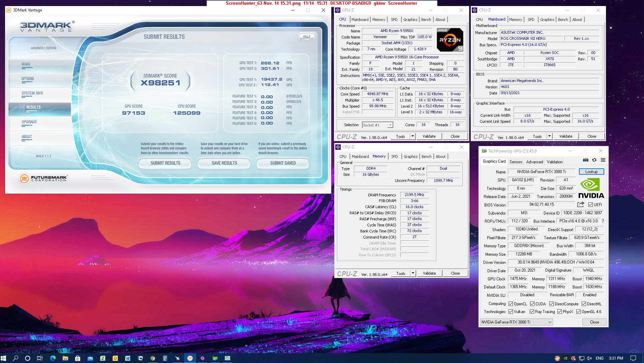Open the GPU selector dropdown in GPU-Z
This screenshot has width=644, height=363.
pyautogui.click(x=516, y=322)
